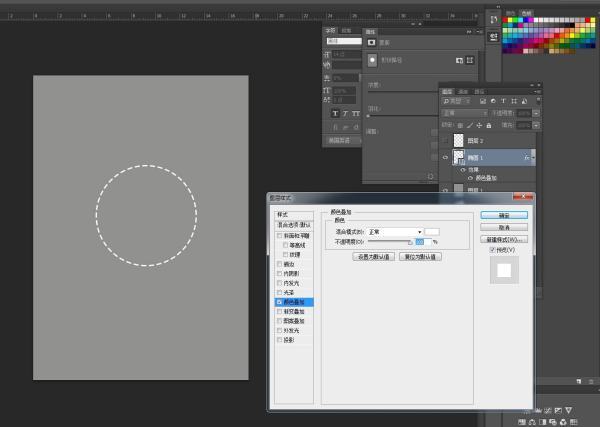Click the white overlay color swatch
Viewport: 600px width, 427px height.
[433, 231]
